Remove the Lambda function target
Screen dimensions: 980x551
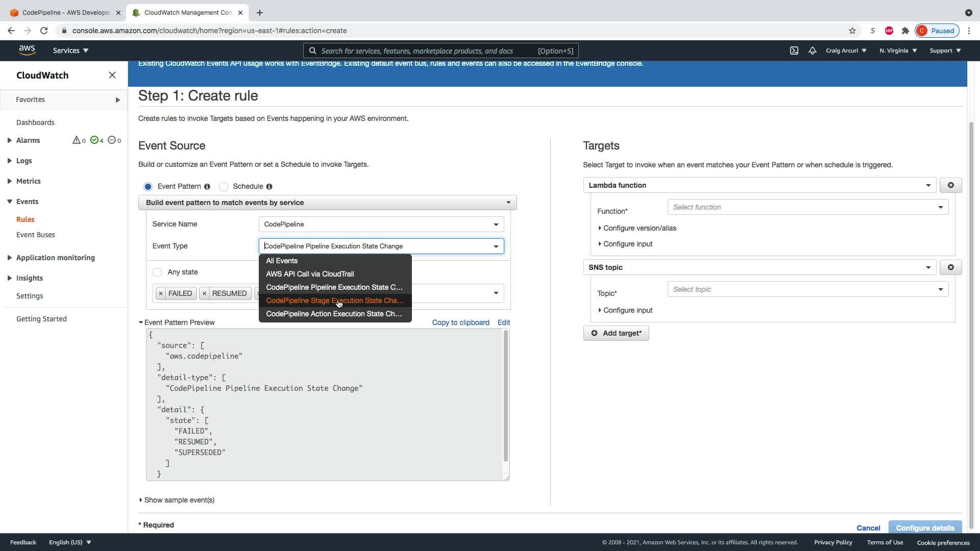(950, 185)
